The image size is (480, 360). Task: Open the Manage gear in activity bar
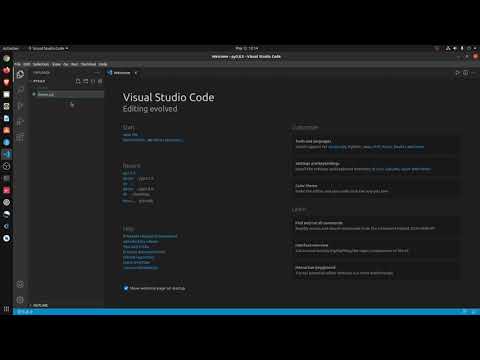click(20, 300)
